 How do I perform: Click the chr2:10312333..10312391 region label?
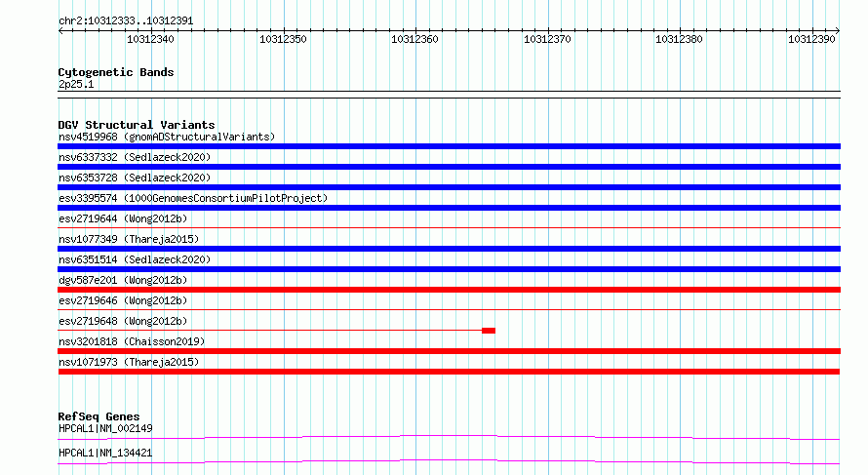pyautogui.click(x=126, y=21)
